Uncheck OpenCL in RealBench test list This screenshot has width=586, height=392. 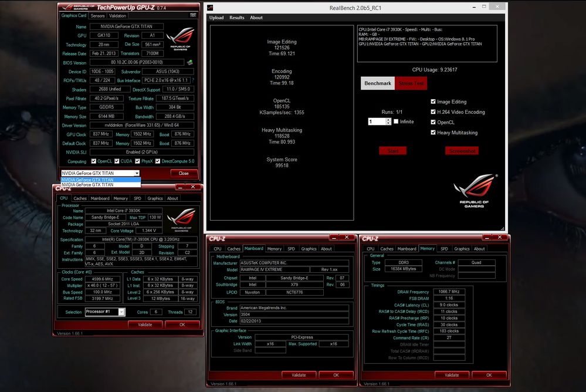[x=433, y=122]
